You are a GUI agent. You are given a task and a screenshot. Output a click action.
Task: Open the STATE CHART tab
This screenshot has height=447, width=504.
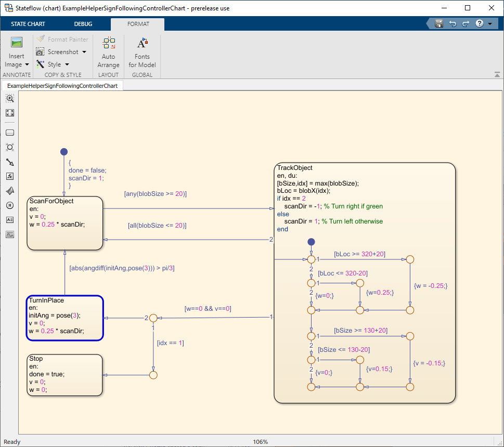(x=28, y=24)
